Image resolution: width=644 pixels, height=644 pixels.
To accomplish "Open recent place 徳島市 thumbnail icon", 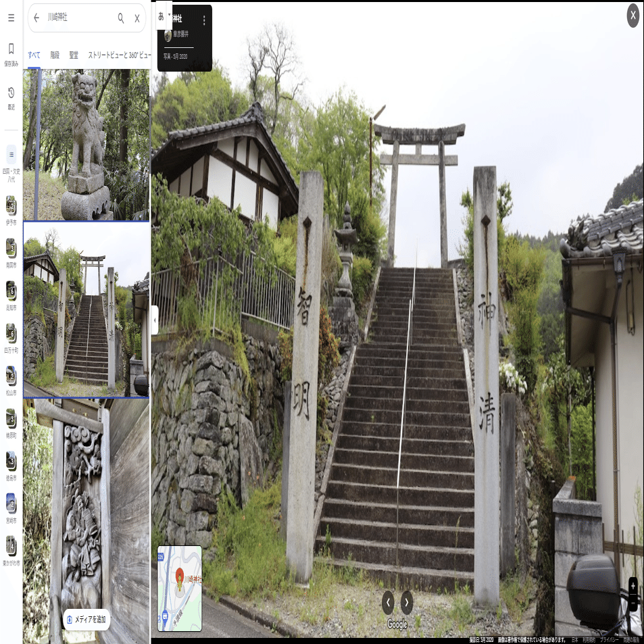I will click(x=11, y=462).
